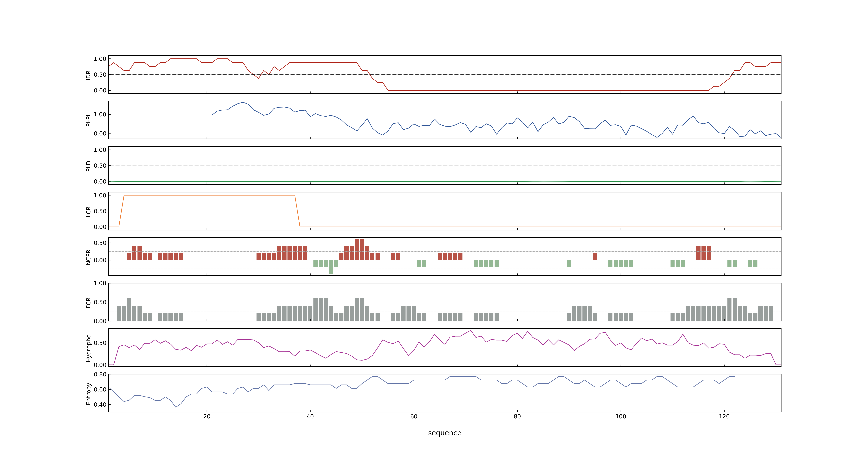Click the x-axis tick label 60
868x463 pixels.
413,416
